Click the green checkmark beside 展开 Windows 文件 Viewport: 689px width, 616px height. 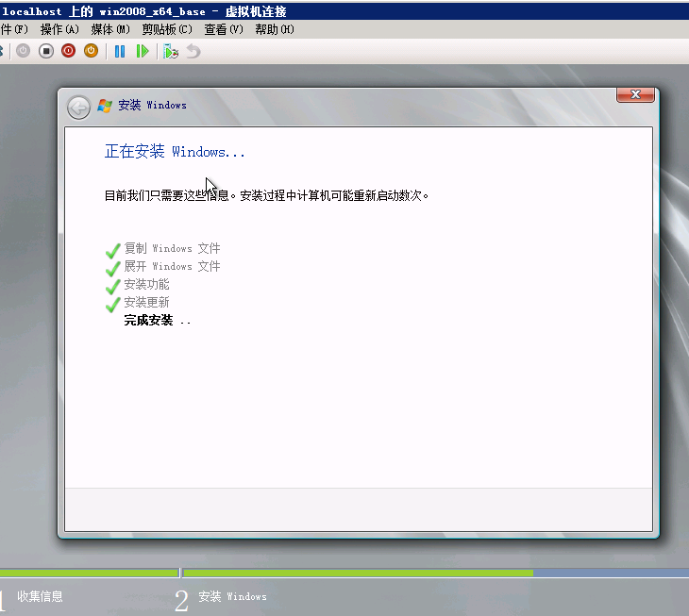[x=113, y=269]
